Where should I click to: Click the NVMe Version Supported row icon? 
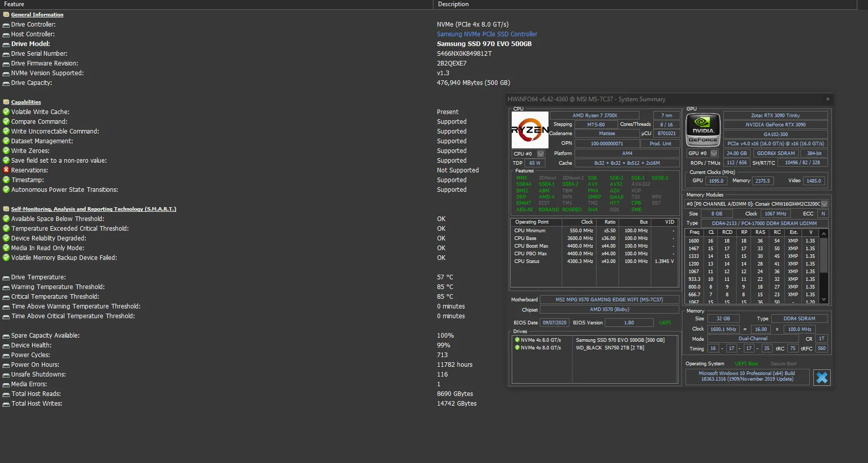pos(6,74)
